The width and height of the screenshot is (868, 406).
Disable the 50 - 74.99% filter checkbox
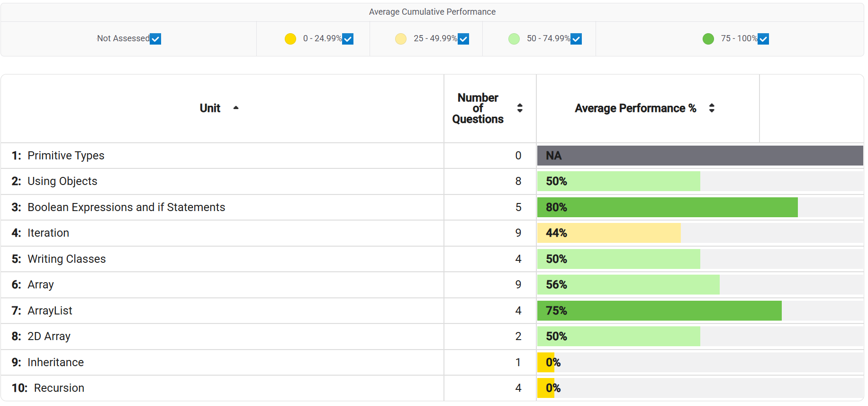pyautogui.click(x=576, y=39)
